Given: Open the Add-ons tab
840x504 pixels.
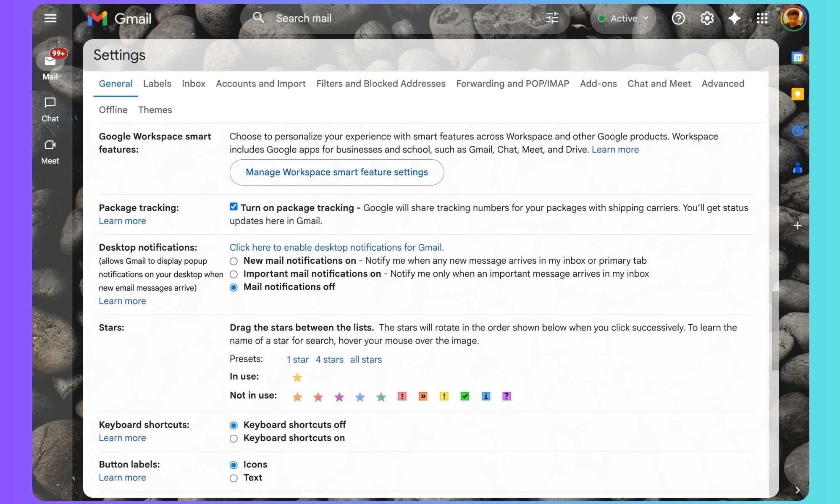Looking at the screenshot, I should click(598, 84).
